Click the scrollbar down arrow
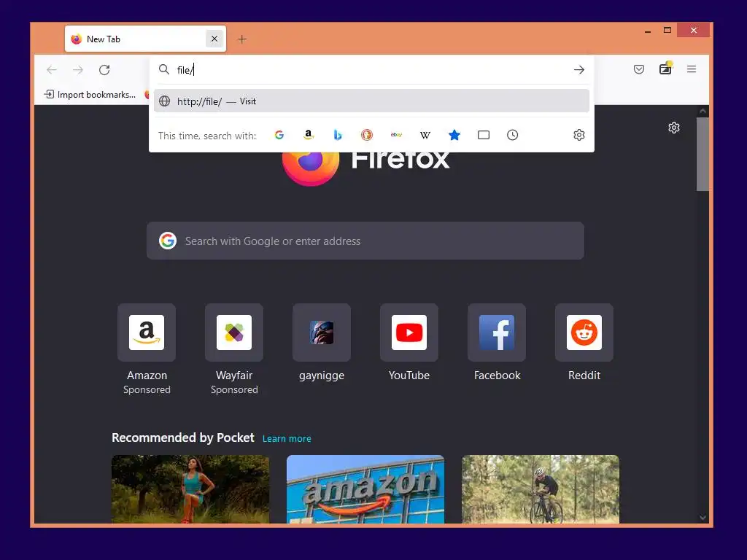Viewport: 747px width, 560px height. 703,518
